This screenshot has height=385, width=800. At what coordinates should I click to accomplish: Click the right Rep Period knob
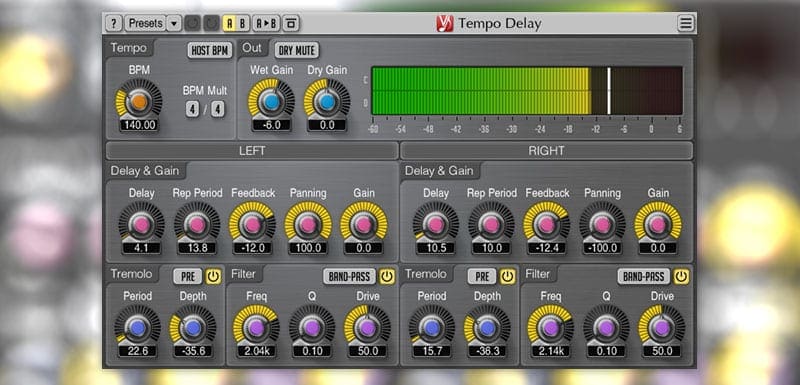point(491,224)
